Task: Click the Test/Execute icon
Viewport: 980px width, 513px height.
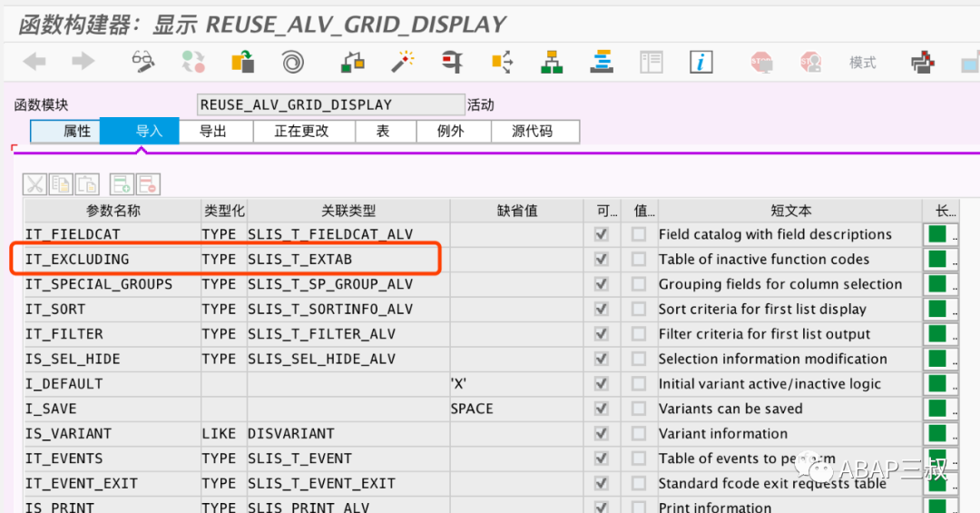Action: pyautogui.click(x=452, y=62)
